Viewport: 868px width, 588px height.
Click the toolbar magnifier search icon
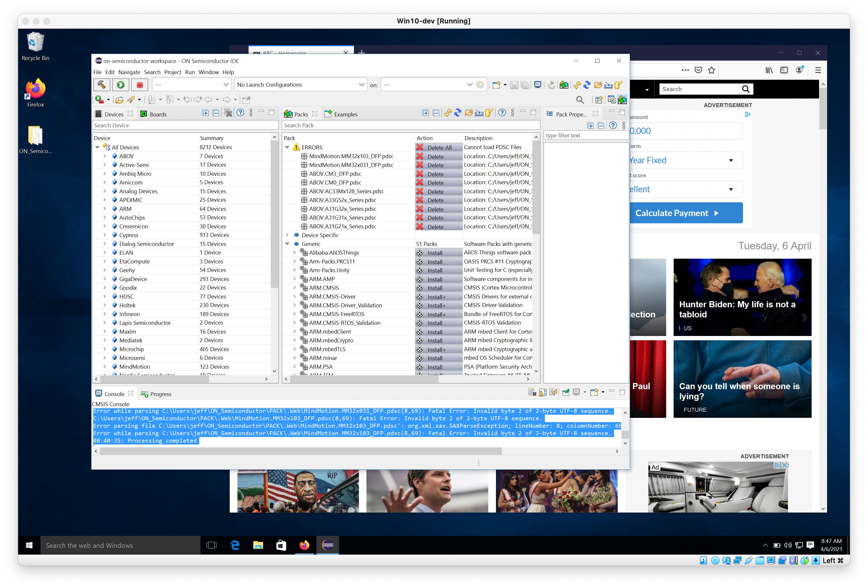[x=580, y=100]
